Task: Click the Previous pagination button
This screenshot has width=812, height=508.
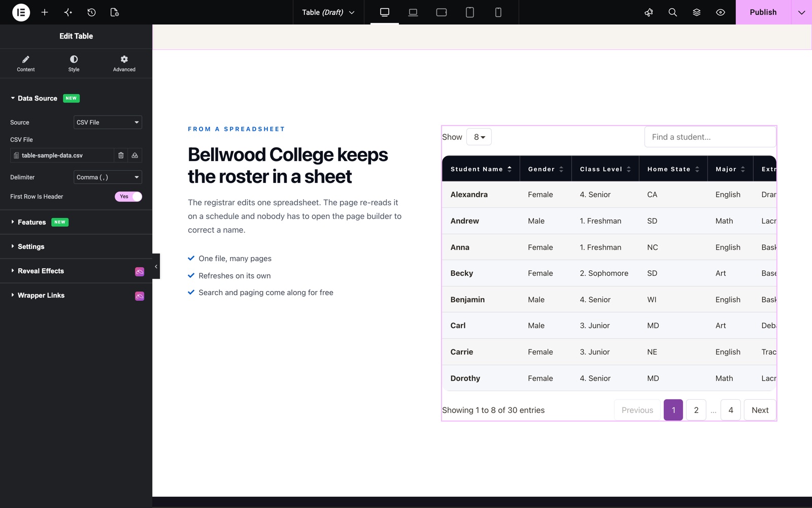Action: pyautogui.click(x=637, y=410)
